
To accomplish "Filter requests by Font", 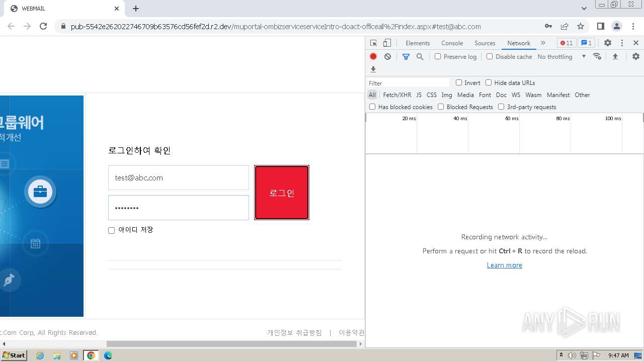I will pyautogui.click(x=485, y=95).
